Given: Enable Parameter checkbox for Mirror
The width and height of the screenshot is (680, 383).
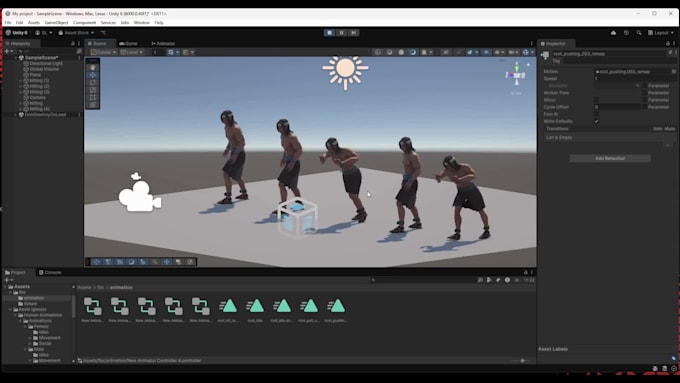Looking at the screenshot, I should click(x=644, y=100).
